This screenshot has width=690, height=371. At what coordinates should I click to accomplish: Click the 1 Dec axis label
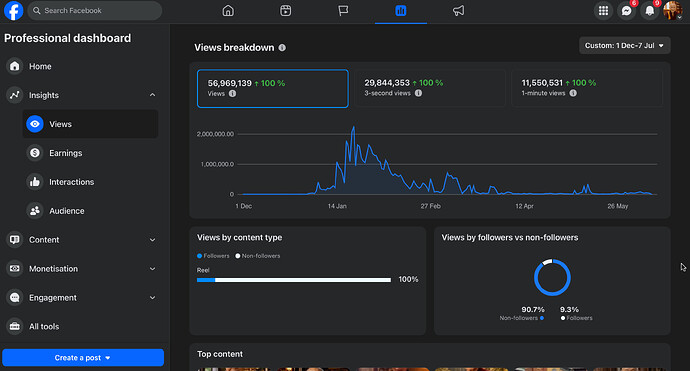coord(243,206)
